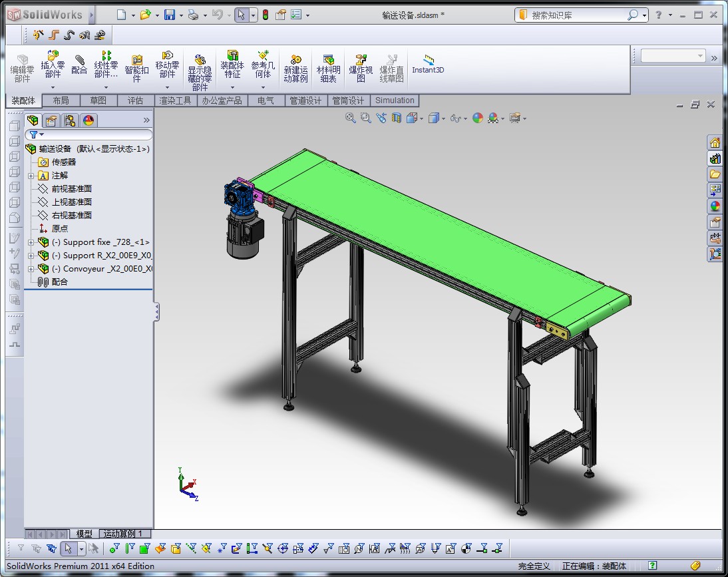Click the Smart Fasteners (智能扣件) tool

coord(136,69)
